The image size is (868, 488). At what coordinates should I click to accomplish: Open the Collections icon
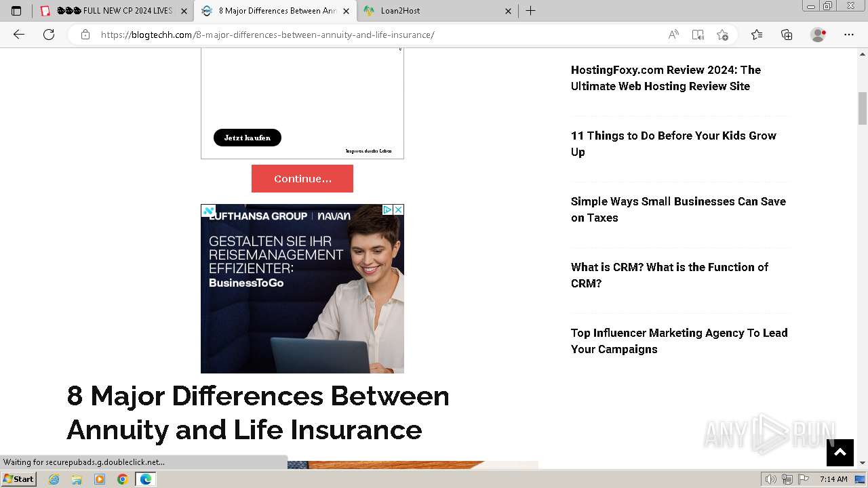coord(787,35)
